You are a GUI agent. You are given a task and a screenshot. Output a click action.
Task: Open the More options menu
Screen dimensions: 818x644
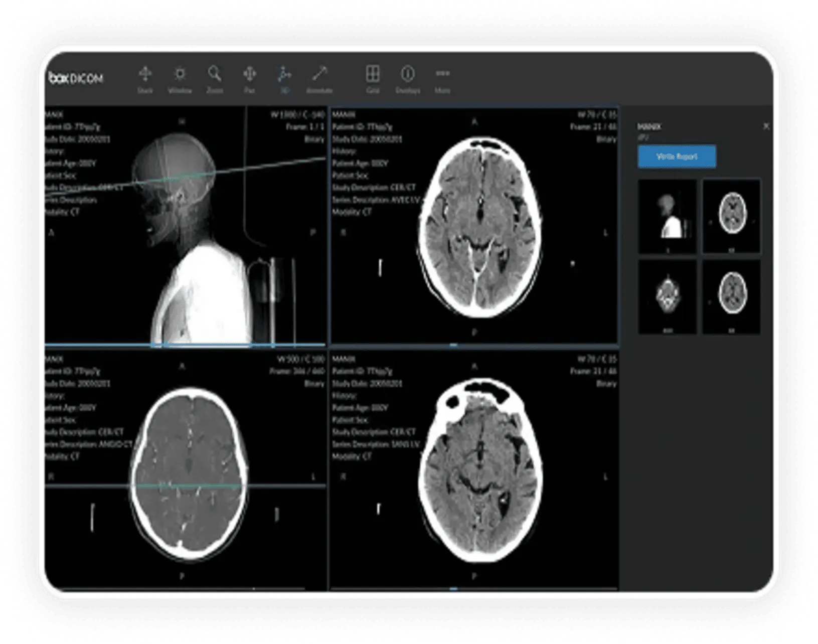442,80
